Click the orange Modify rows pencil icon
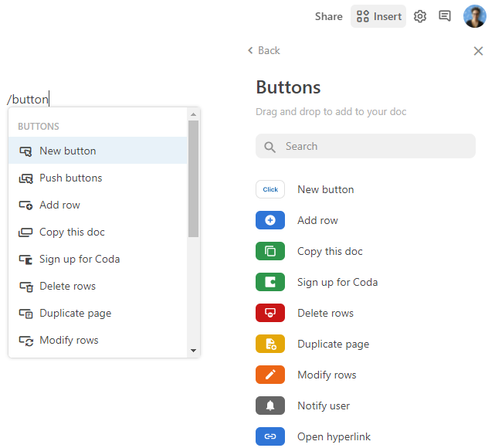The width and height of the screenshot is (495, 448). click(270, 375)
